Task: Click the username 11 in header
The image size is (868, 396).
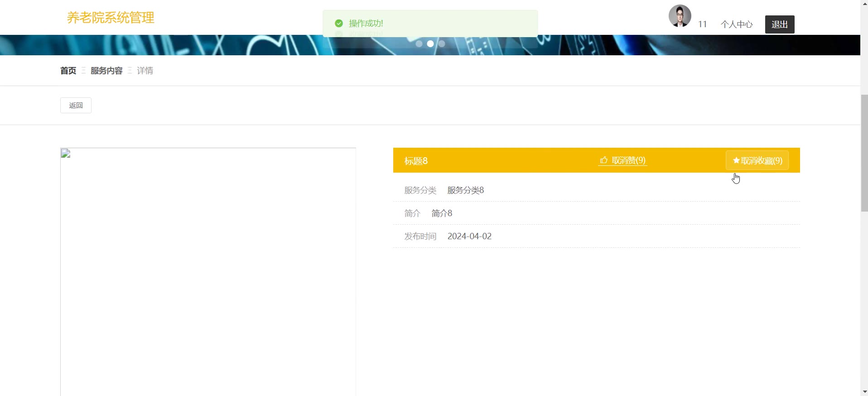Action: click(702, 24)
